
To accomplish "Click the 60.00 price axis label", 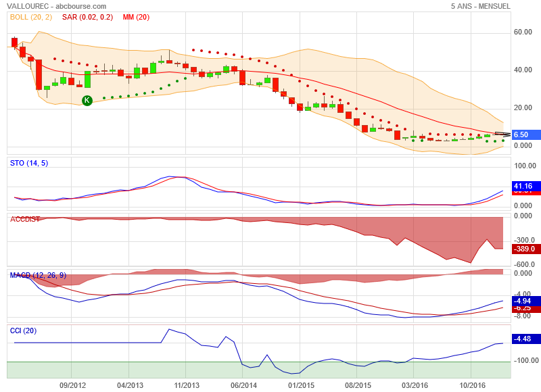I will click(523, 32).
